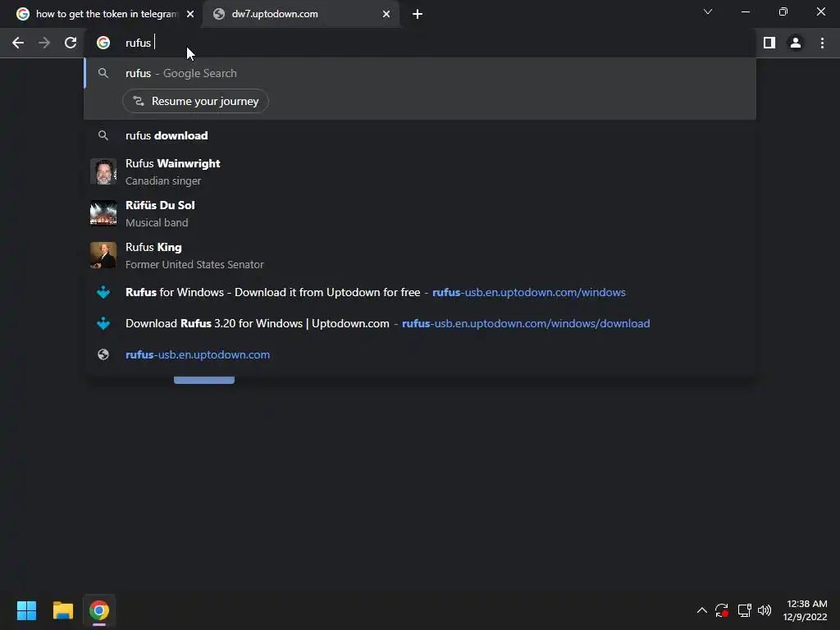Open the side panel icon

click(x=769, y=43)
